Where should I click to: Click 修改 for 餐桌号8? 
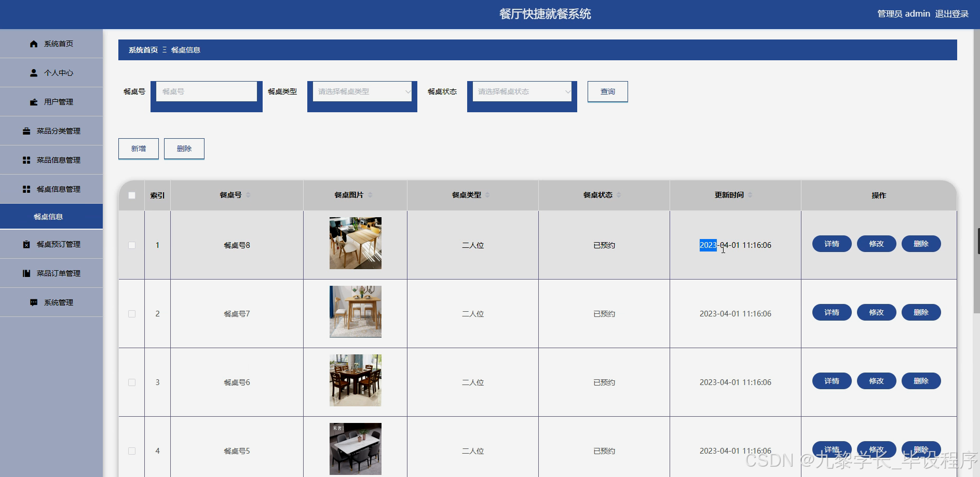tap(877, 244)
